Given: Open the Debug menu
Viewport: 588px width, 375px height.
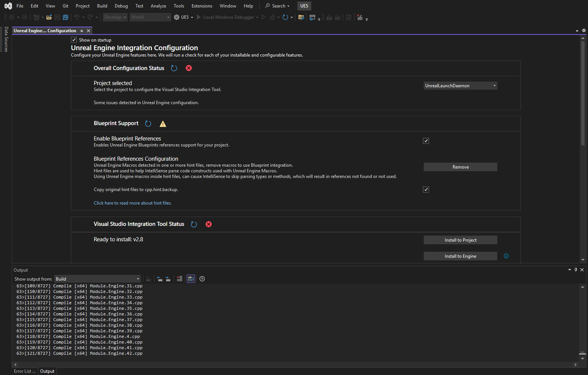Looking at the screenshot, I should coord(121,6).
